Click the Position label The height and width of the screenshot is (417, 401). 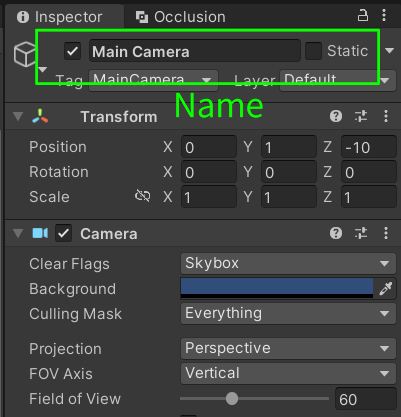tap(58, 147)
